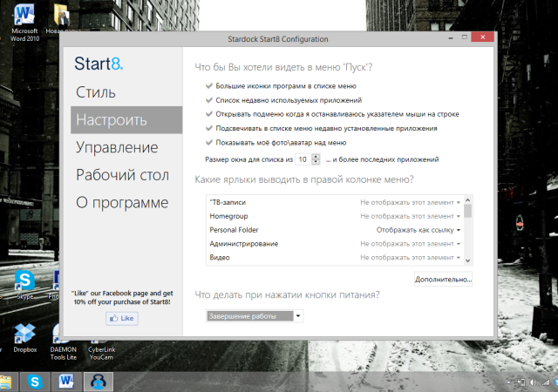Increase the list size spinner value
The width and height of the screenshot is (558, 392).
coord(316,157)
